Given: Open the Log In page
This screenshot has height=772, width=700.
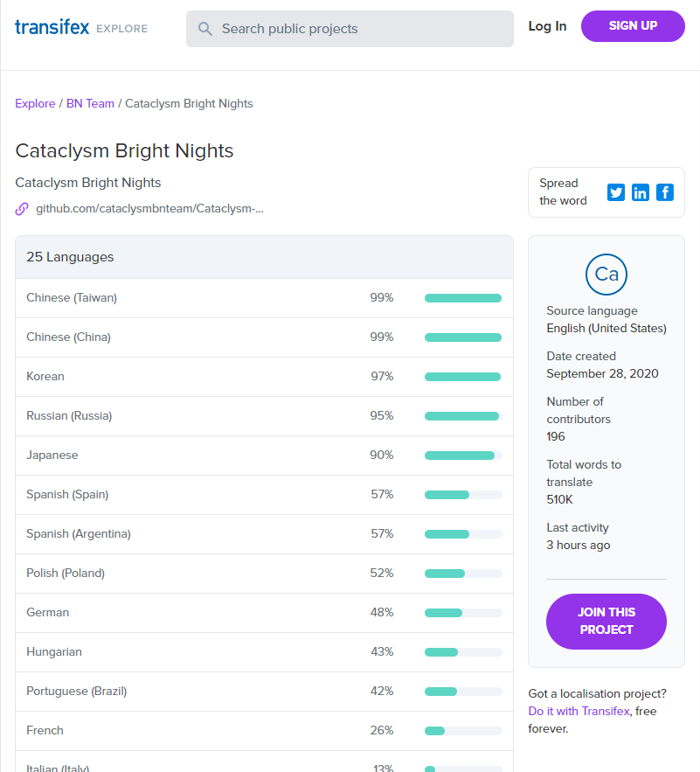Looking at the screenshot, I should [x=547, y=26].
